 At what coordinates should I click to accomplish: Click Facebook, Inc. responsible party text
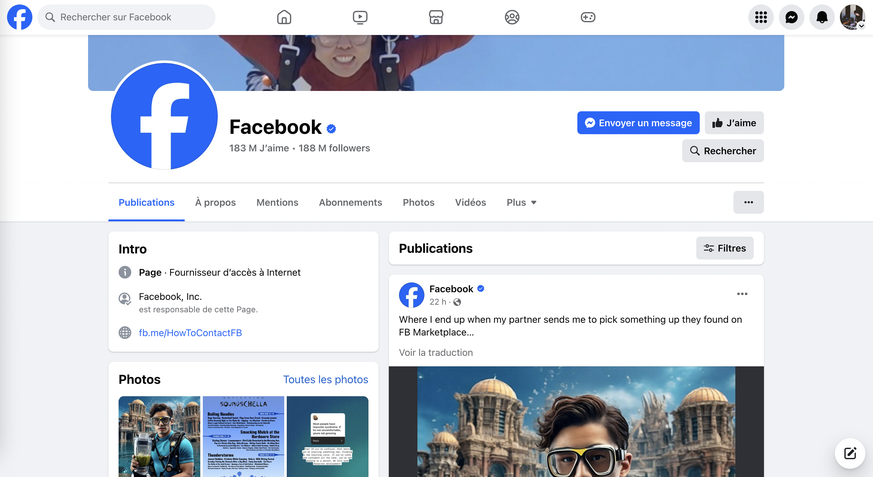170,297
